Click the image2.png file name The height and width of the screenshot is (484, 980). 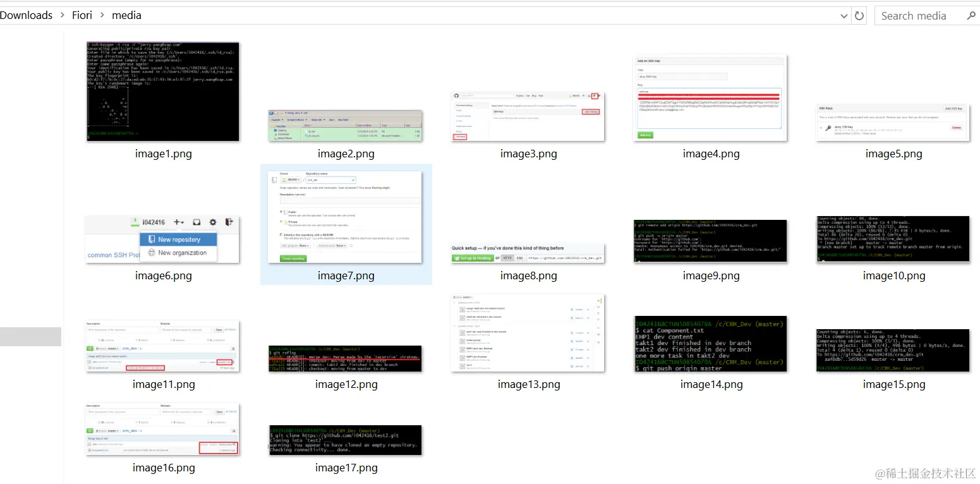[346, 154]
